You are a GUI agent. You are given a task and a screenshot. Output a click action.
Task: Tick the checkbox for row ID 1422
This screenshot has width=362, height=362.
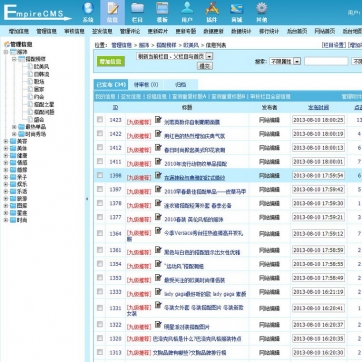coord(100,133)
